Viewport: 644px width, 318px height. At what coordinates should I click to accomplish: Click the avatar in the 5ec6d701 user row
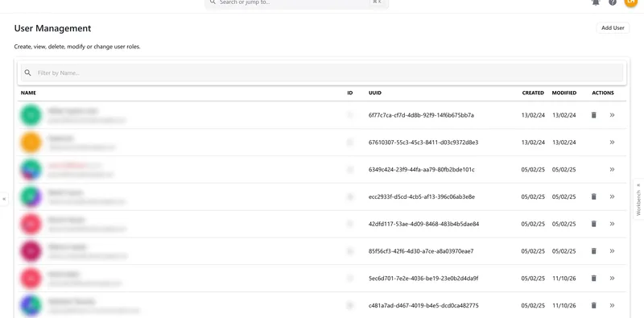[x=31, y=278]
